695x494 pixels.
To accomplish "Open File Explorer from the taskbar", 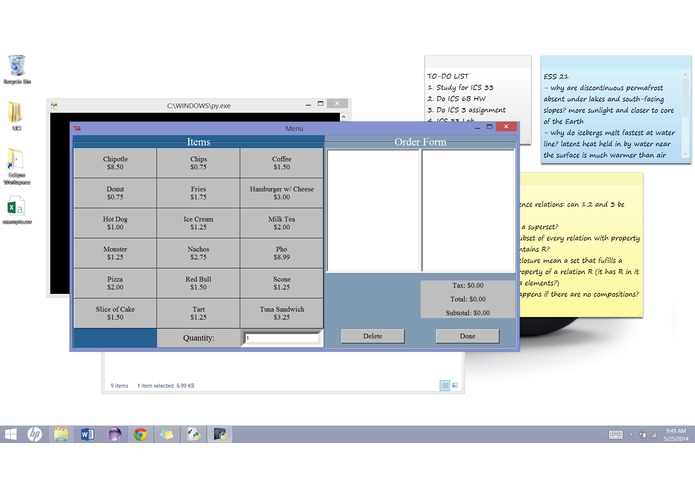I will click(x=61, y=435).
